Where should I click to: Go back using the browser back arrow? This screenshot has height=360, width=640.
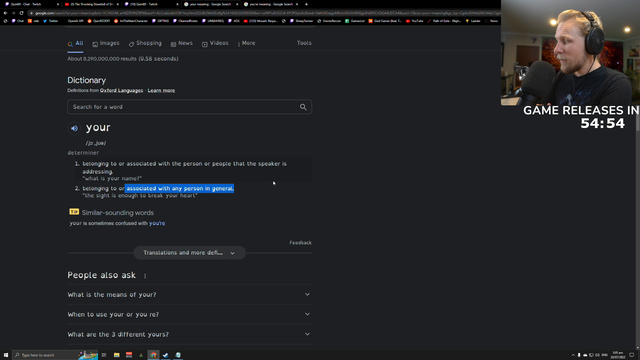coord(5,13)
